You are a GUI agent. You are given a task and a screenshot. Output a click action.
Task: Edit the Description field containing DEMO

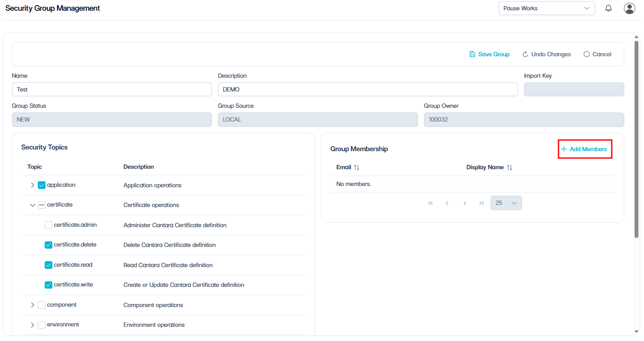pyautogui.click(x=368, y=89)
